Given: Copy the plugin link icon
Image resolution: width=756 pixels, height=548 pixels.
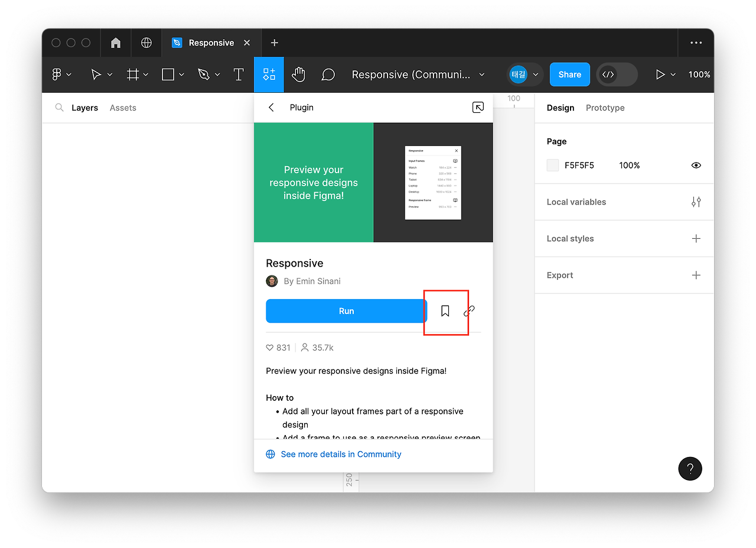Looking at the screenshot, I should click(470, 311).
